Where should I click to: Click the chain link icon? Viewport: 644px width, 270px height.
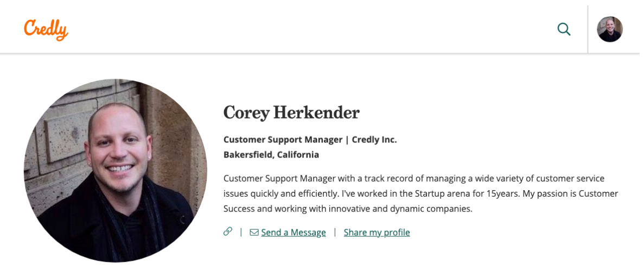click(228, 232)
